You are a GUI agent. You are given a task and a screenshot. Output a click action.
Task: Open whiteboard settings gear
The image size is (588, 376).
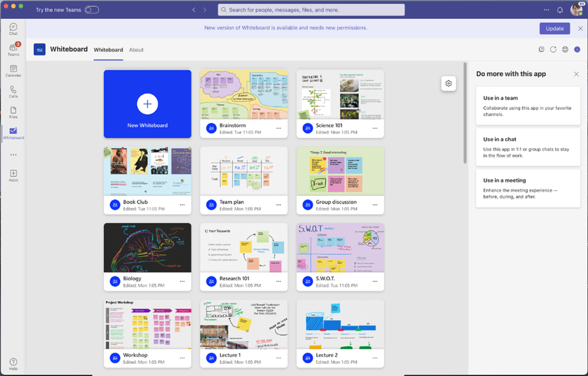click(448, 84)
